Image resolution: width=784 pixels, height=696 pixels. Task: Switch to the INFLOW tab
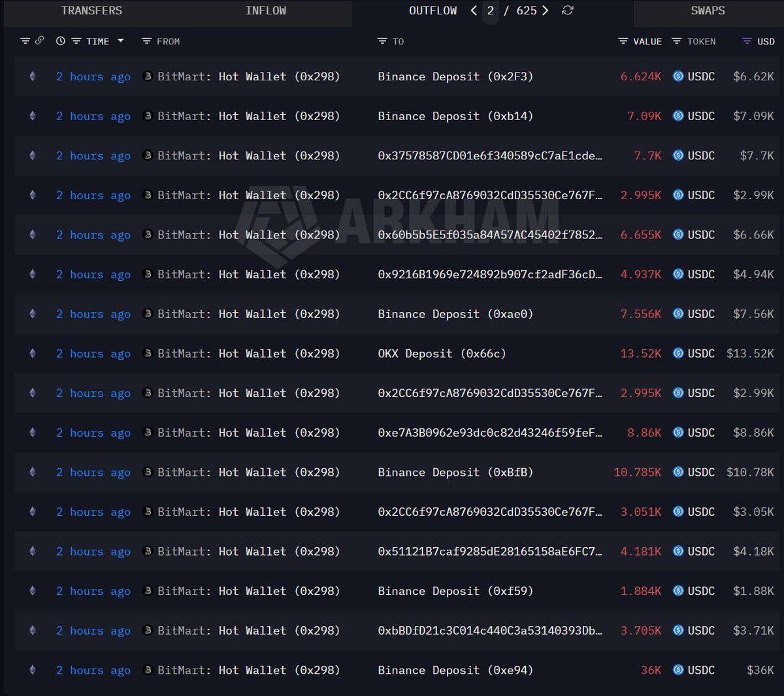pyautogui.click(x=265, y=11)
